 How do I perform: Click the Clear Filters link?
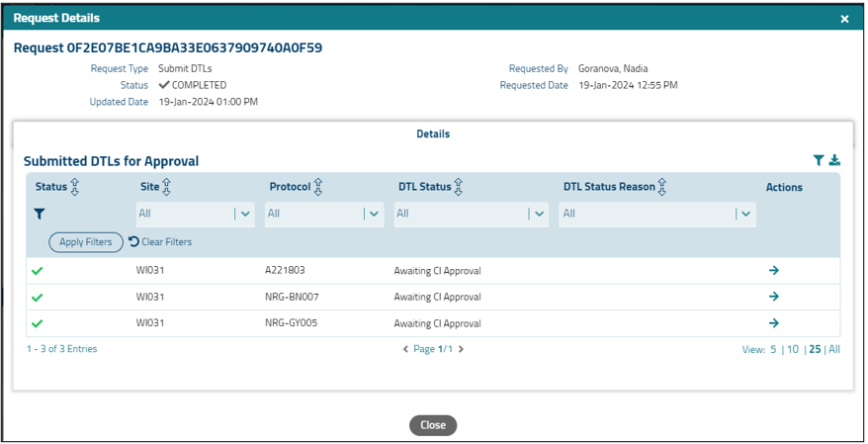click(x=160, y=242)
